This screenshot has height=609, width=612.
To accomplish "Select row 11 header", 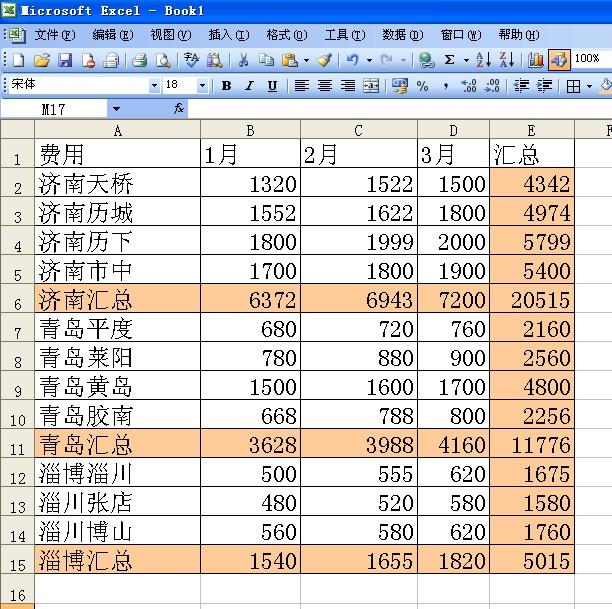I will [x=18, y=444].
